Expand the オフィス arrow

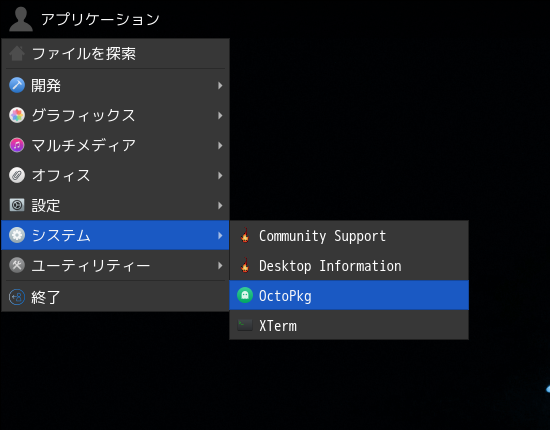point(220,175)
